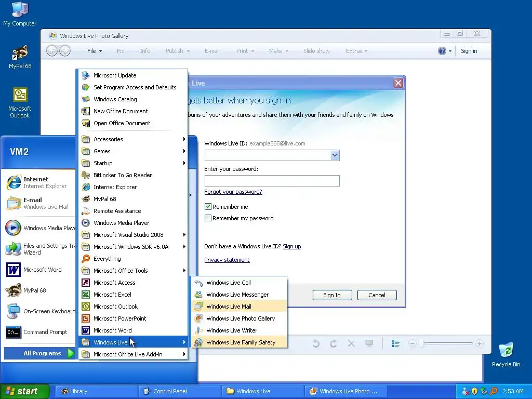Select the Recycle Bin icon
The width and height of the screenshot is (532, 399).
tap(506, 354)
